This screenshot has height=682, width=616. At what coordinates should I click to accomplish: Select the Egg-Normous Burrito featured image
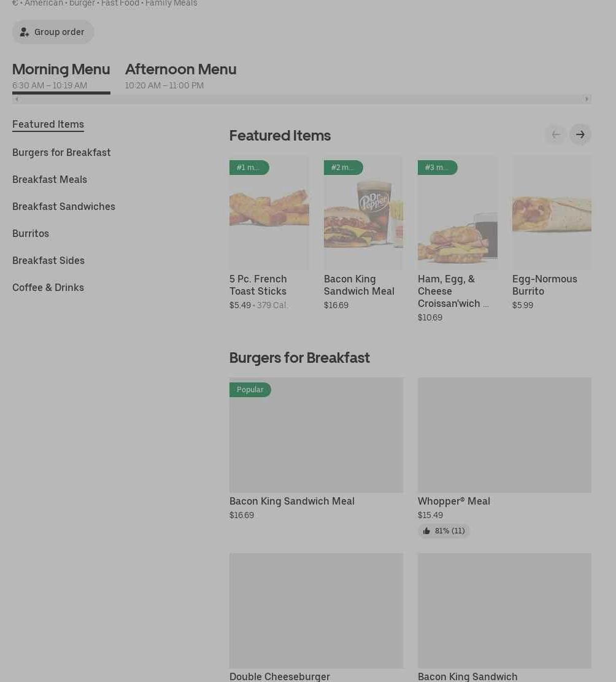(x=551, y=213)
